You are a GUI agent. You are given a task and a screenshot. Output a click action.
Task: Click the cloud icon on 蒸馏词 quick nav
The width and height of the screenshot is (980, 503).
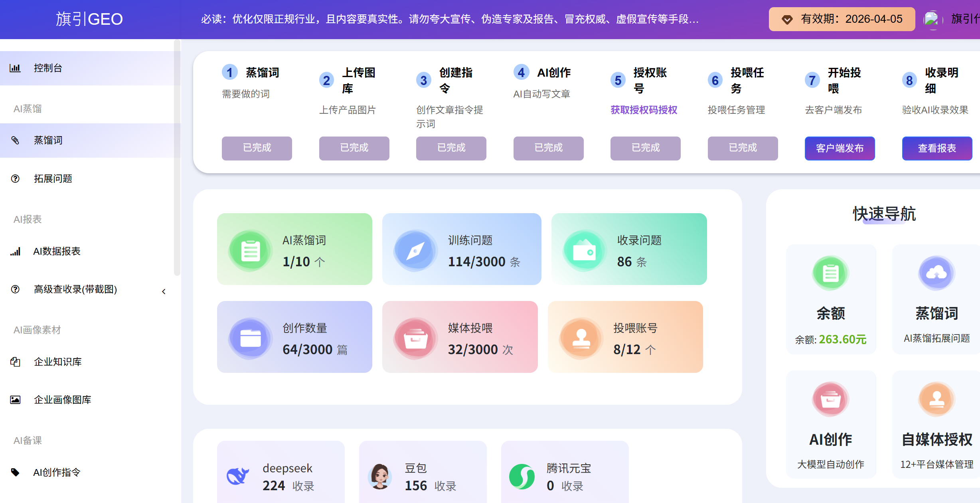point(937,273)
